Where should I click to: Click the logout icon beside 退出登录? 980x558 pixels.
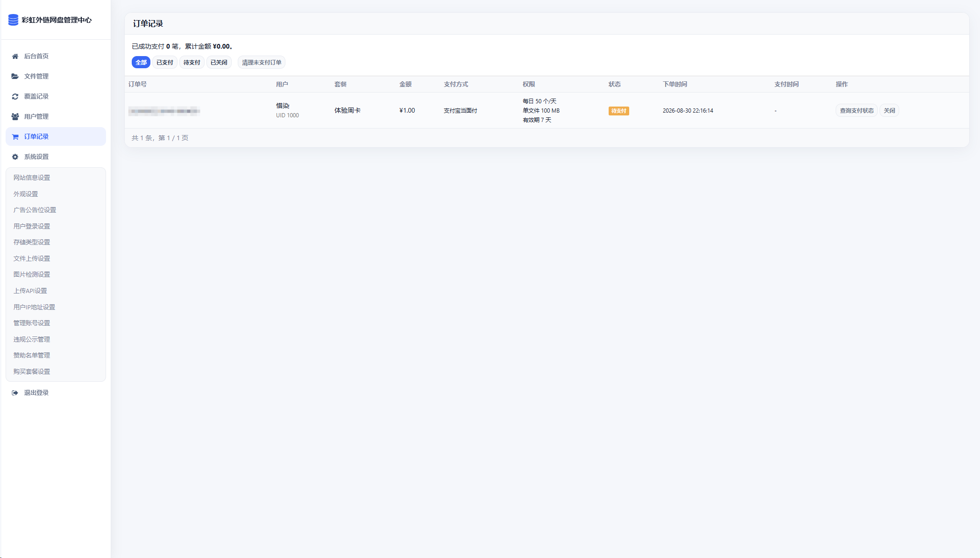point(15,393)
